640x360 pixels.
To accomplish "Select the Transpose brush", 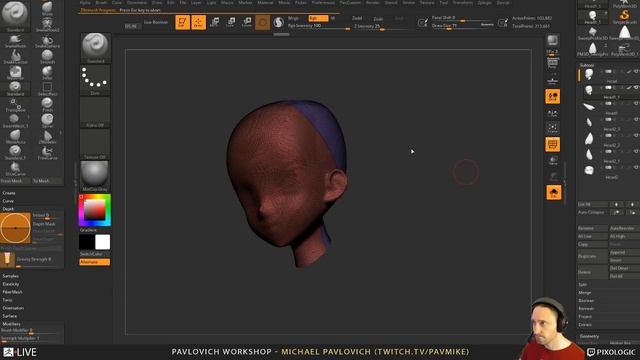I will [x=16, y=104].
